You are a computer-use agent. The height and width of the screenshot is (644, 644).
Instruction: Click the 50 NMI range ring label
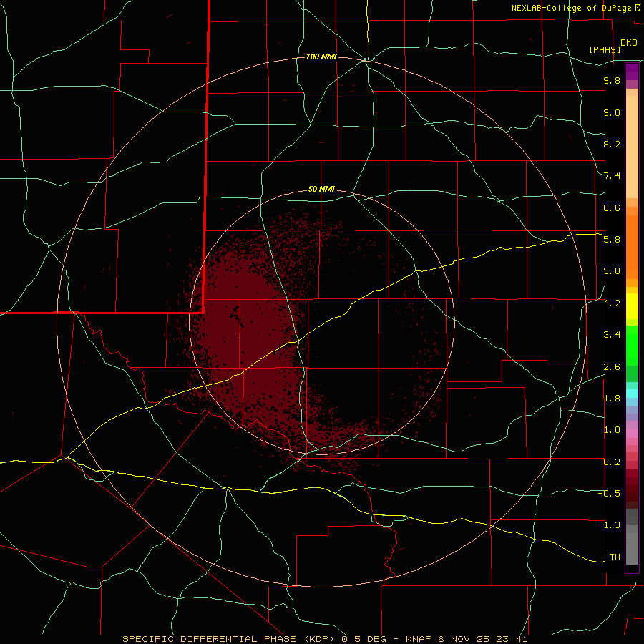click(321, 190)
